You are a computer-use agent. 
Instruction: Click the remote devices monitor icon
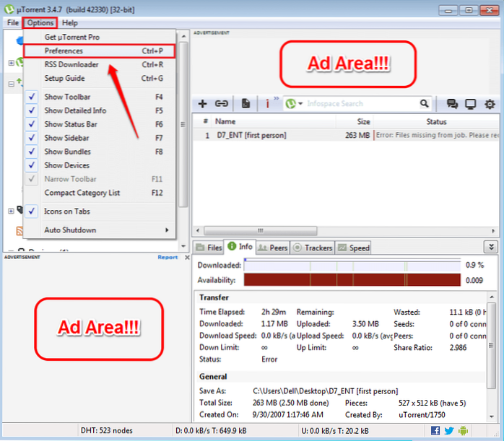471,104
